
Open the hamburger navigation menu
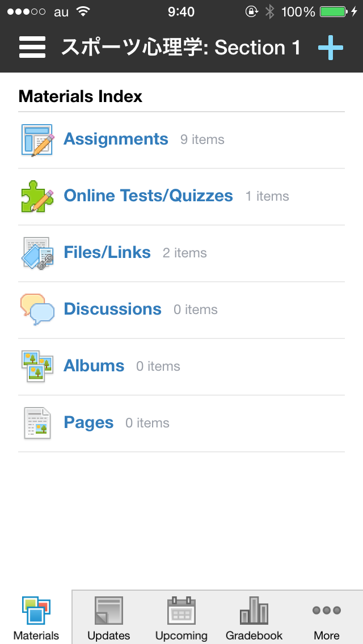click(32, 48)
